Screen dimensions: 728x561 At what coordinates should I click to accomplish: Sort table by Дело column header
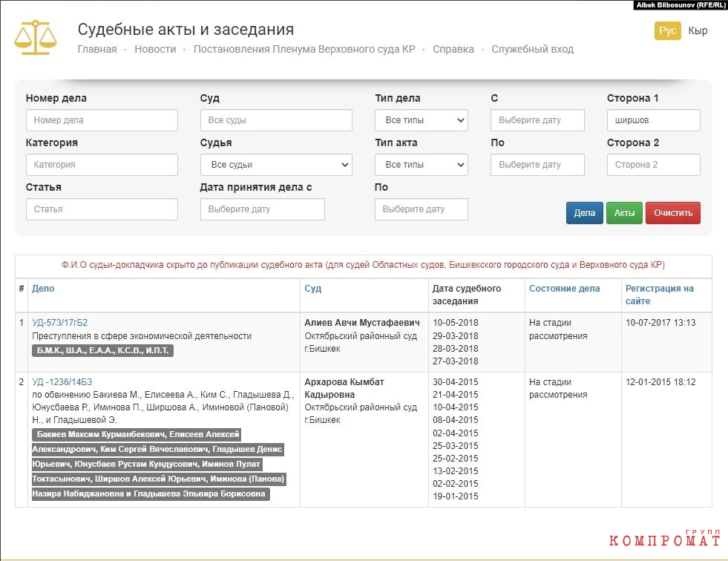tap(43, 289)
